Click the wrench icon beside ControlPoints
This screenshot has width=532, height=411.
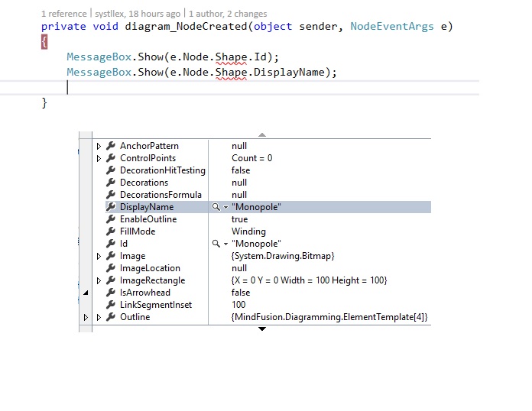(x=111, y=158)
